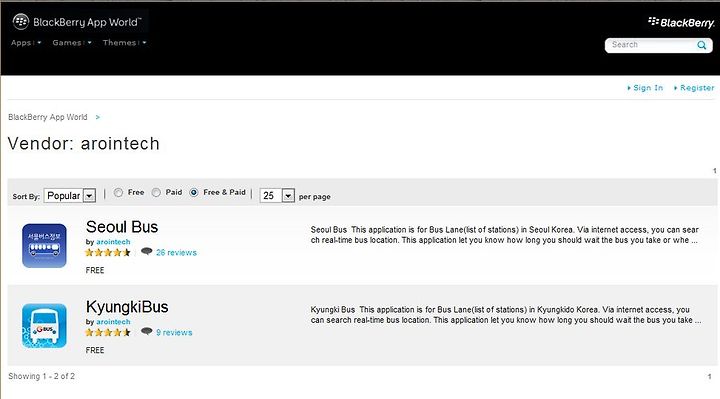Click the "Vendor: arointech" heading

click(x=84, y=144)
